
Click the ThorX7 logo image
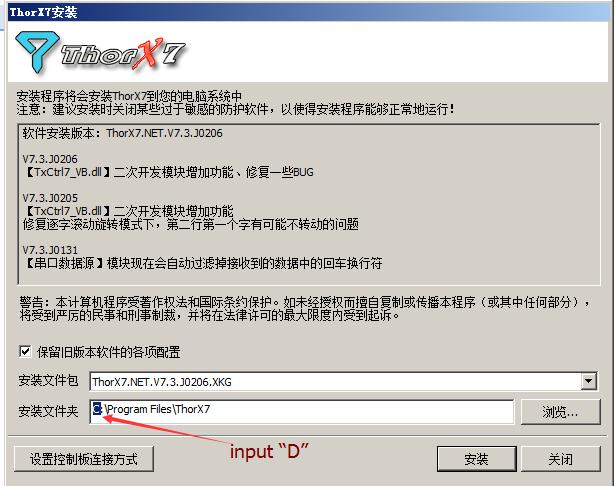100,52
